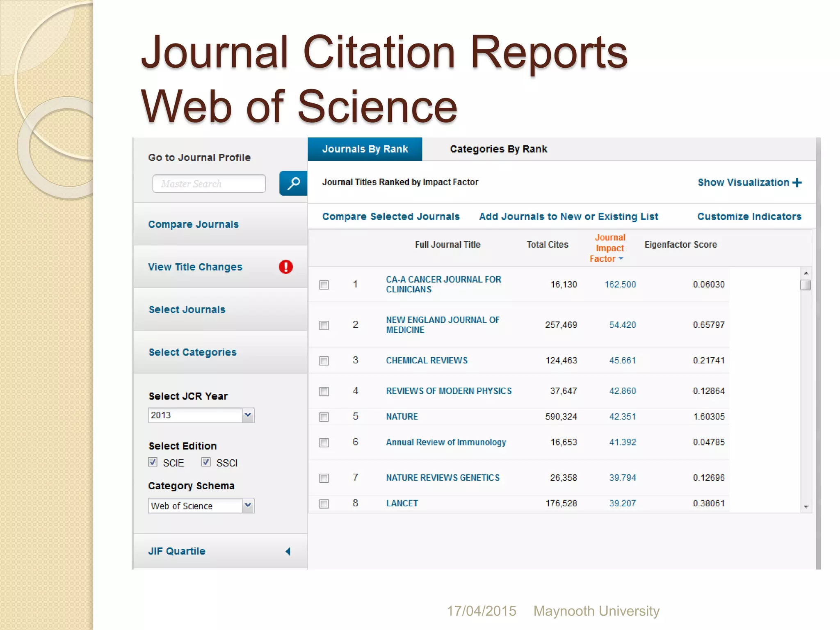Tick checkbox for Lancet row
The height and width of the screenshot is (630, 840).
(324, 504)
